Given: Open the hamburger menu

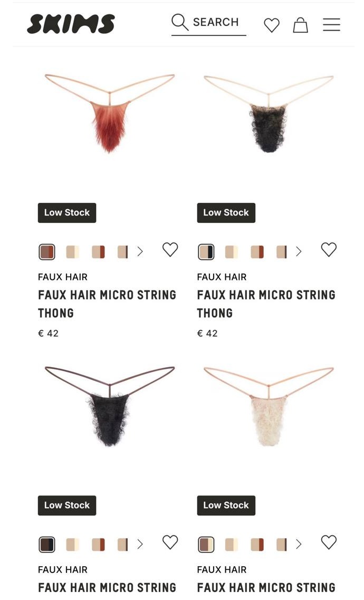Looking at the screenshot, I should point(331,24).
